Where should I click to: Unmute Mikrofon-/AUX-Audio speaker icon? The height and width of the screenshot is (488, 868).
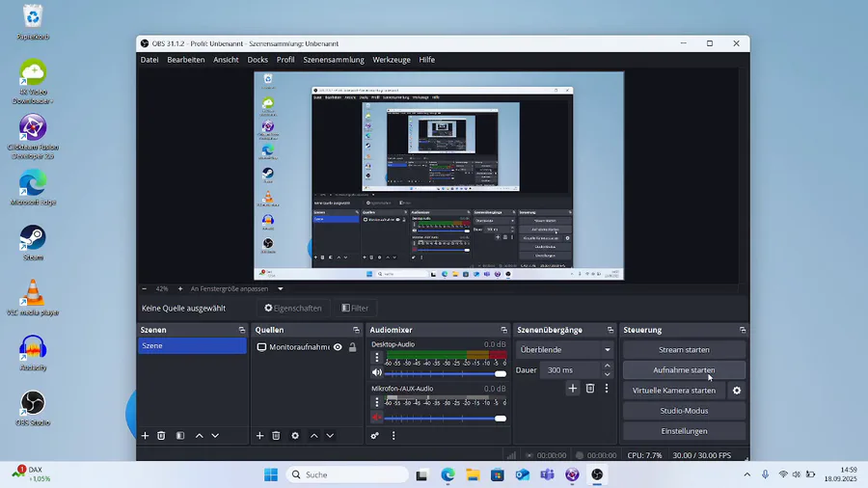(x=377, y=418)
